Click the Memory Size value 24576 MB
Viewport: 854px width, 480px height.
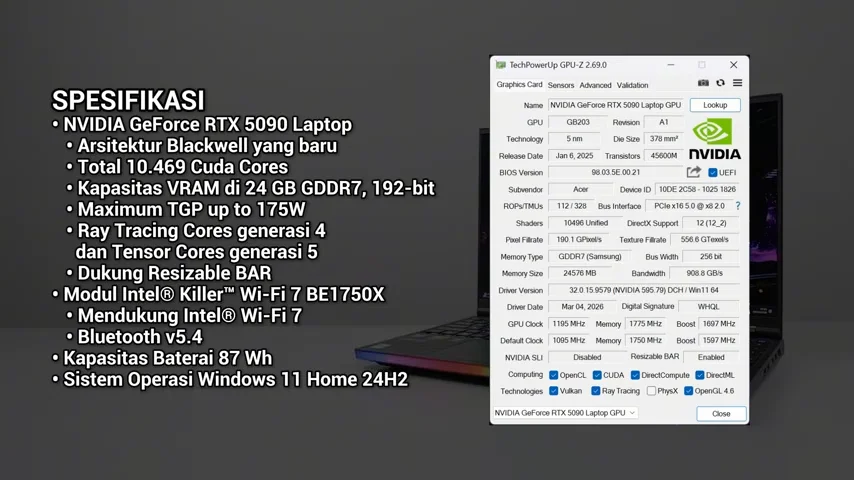[580, 273]
